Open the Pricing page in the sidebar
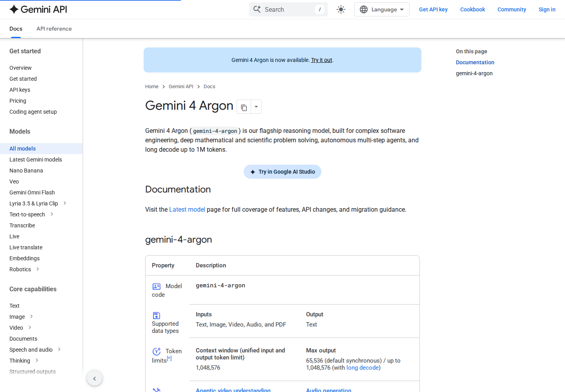The image size is (565, 392). [x=18, y=101]
